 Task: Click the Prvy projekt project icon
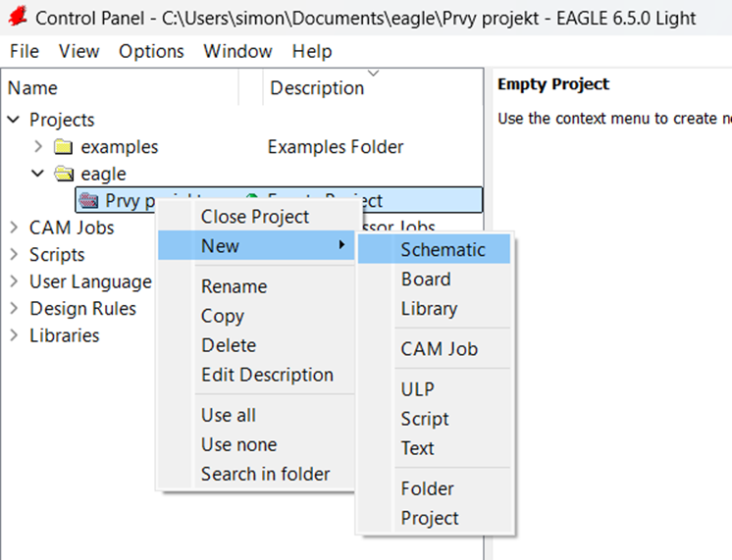88,201
